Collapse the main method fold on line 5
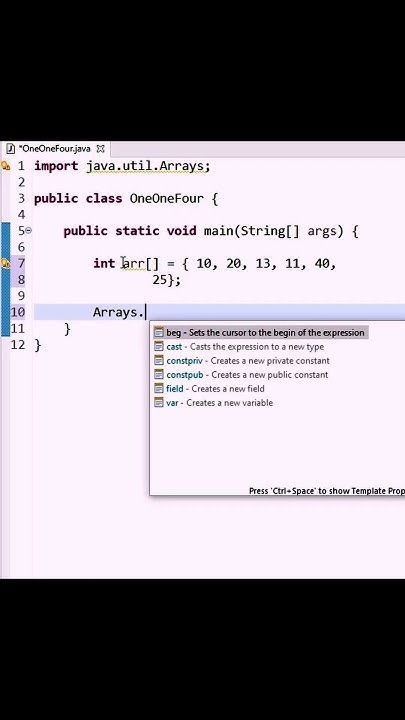This screenshot has width=405, height=720. pos(28,231)
